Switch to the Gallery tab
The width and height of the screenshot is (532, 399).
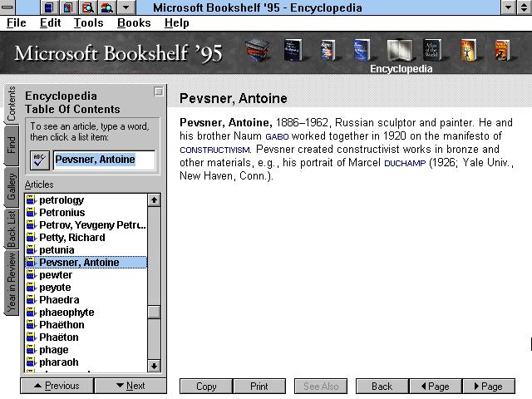12,186
